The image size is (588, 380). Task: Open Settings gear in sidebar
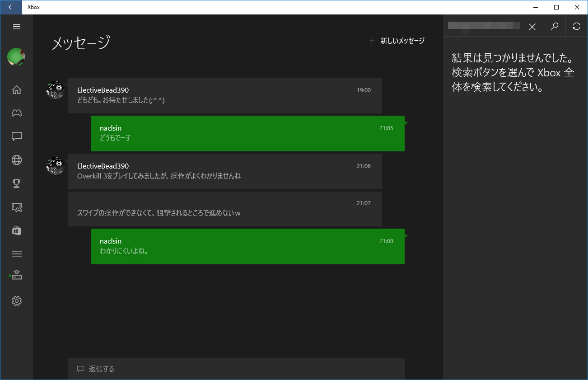[x=17, y=300]
